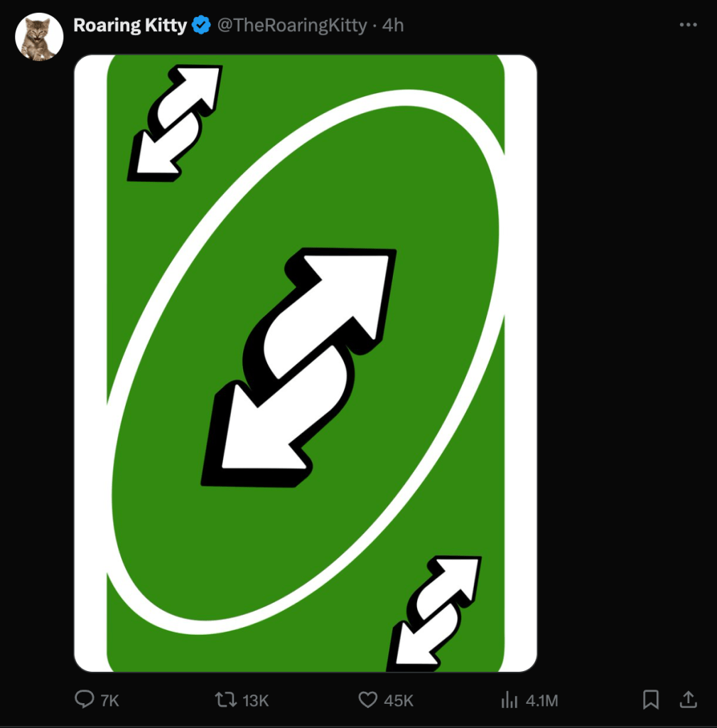717x728 pixels.
Task: Click the 7K replies count
Action: coord(109,701)
